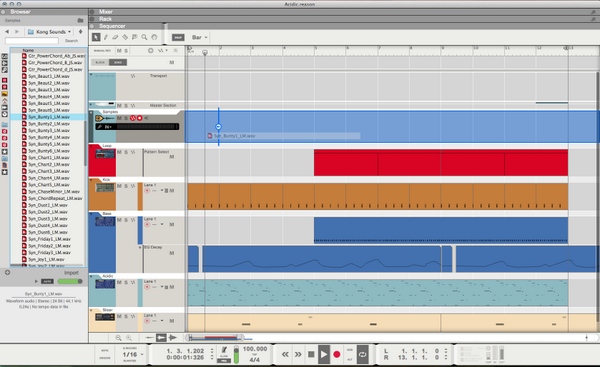Switch to Block view mode
This screenshot has height=367, width=600.
[100, 62]
